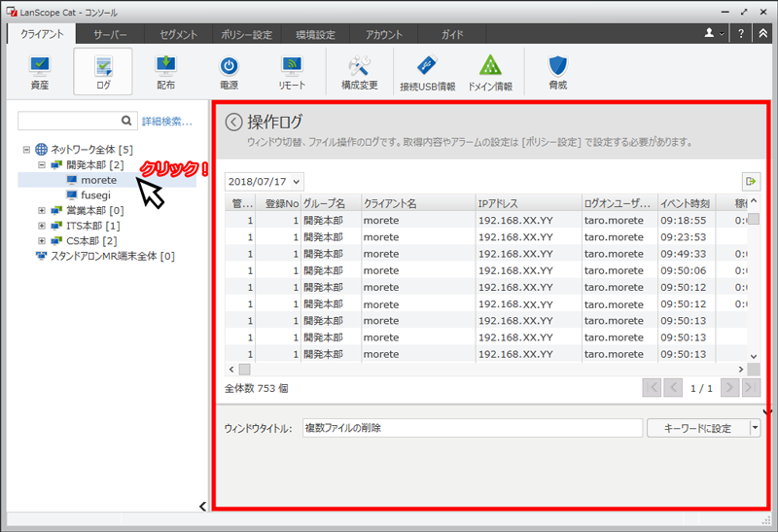Expand the ITS本部 tree node

(42, 226)
